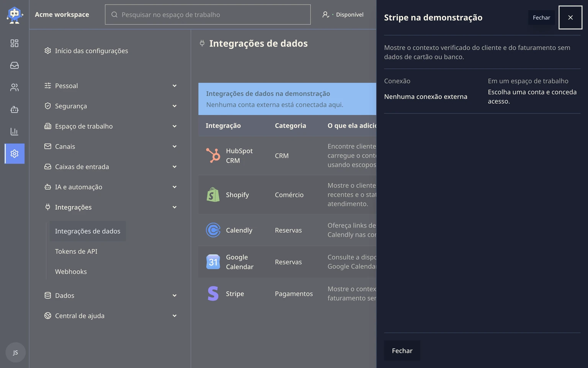This screenshot has width=588, height=368.
Task: Click the HubSpot CRM logo icon
Action: 213,156
